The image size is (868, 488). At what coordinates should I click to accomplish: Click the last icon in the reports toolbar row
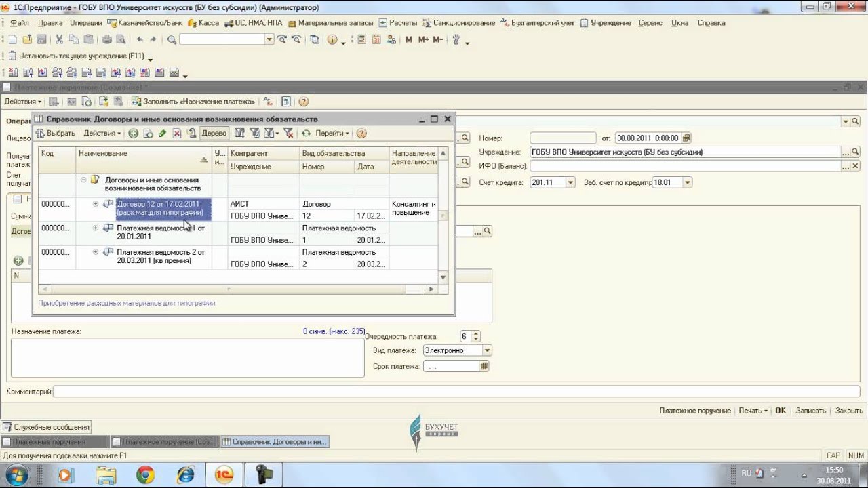tap(174, 73)
